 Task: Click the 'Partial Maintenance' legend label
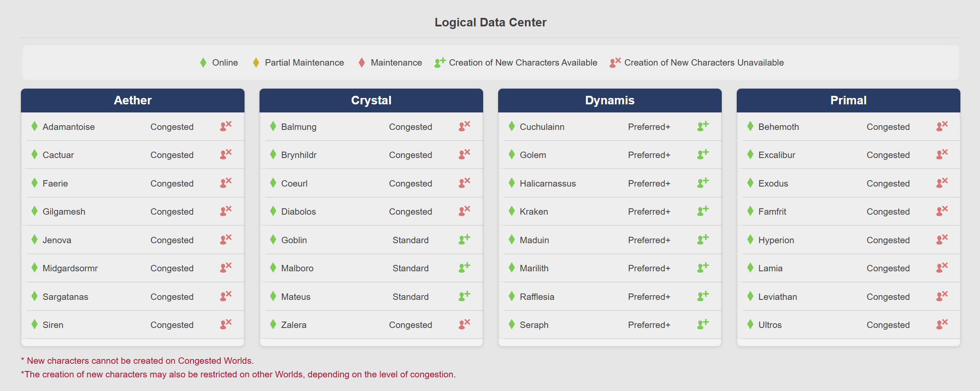pyautogui.click(x=304, y=63)
